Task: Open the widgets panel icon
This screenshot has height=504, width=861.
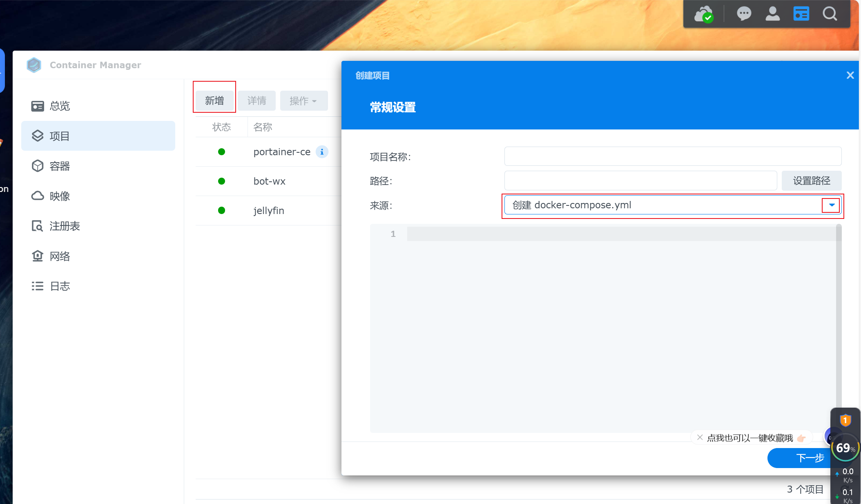Action: click(x=801, y=14)
